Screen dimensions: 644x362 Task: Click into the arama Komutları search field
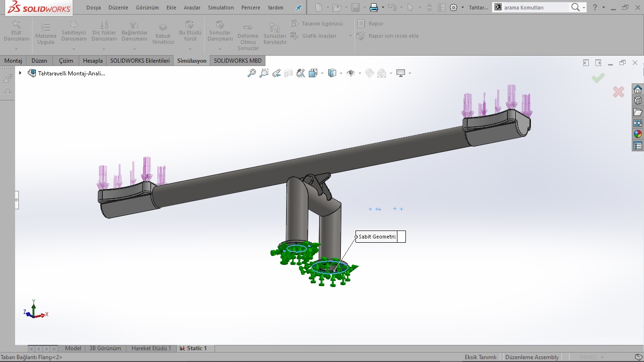pos(536,8)
